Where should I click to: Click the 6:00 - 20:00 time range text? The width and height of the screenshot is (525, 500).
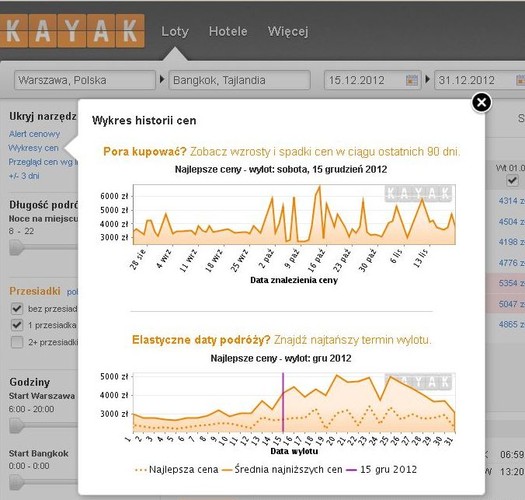tap(31, 409)
